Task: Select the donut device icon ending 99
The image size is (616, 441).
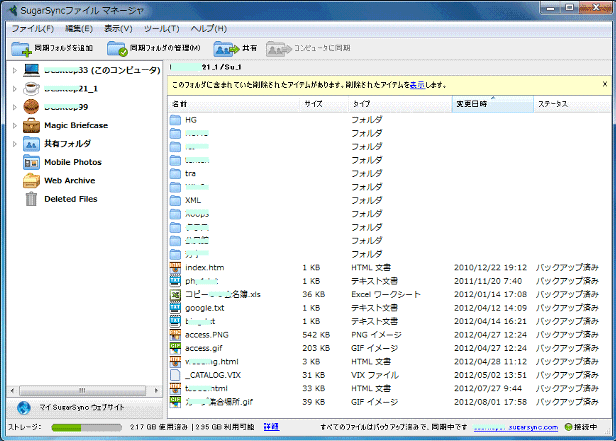Action: (31, 107)
